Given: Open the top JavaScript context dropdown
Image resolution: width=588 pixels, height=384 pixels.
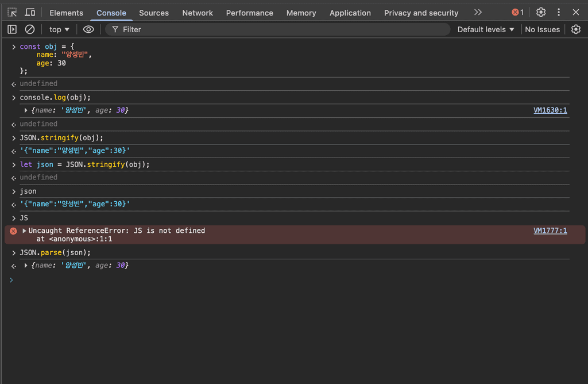Looking at the screenshot, I should [59, 29].
